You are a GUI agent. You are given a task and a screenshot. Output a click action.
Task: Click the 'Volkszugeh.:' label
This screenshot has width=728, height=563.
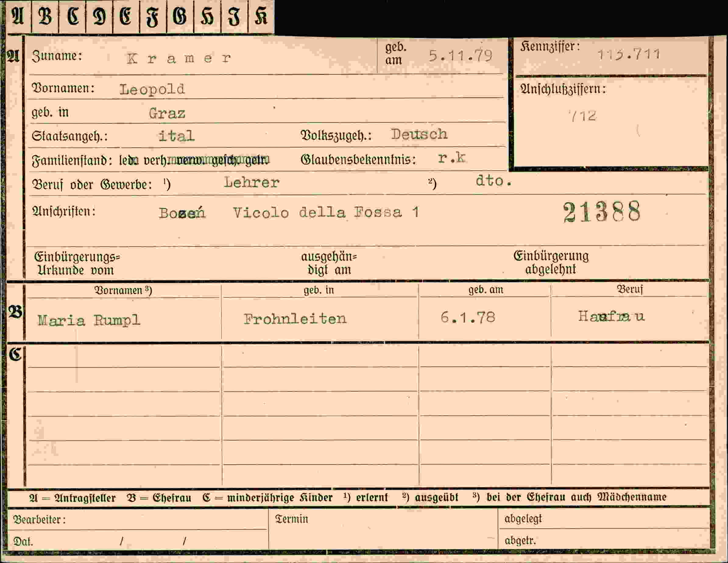pos(336,135)
